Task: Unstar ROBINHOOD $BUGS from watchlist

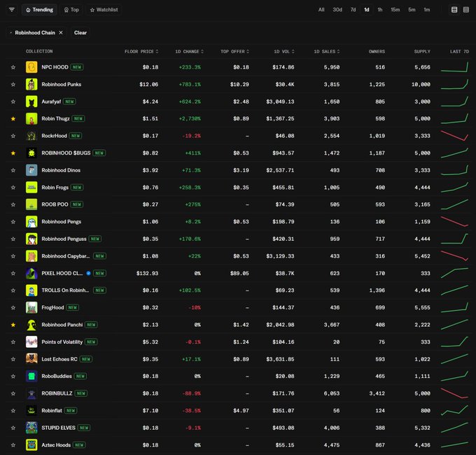Action: point(13,153)
